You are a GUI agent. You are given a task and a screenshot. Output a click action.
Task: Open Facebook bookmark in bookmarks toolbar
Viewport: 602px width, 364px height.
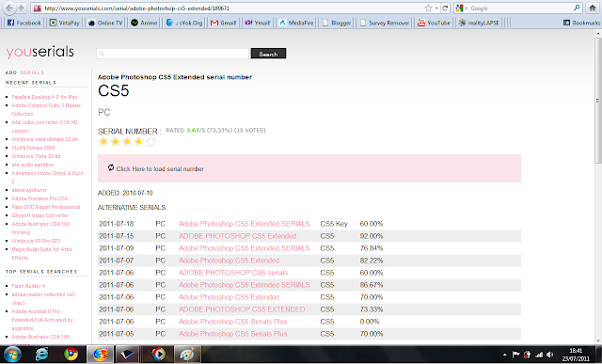24,23
